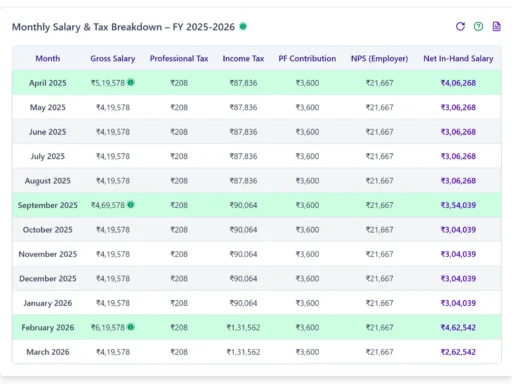The width and height of the screenshot is (512, 384).
Task: Click April 2025 PF contribution ₹3,600
Action: [307, 83]
